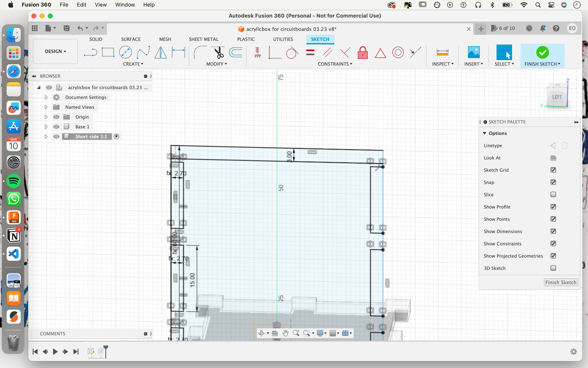
Task: Expand the Named Views tree node
Action: tap(46, 107)
